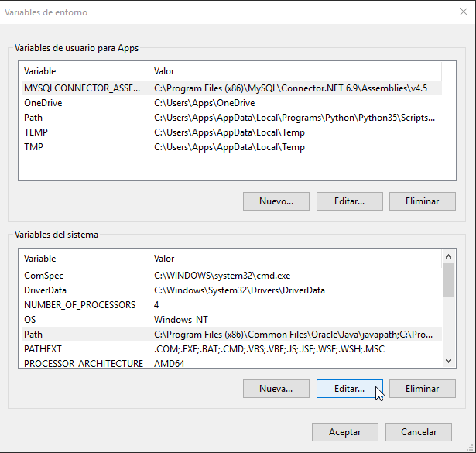Click scroll up arrow in system variables
476x453 pixels.
[x=448, y=256]
